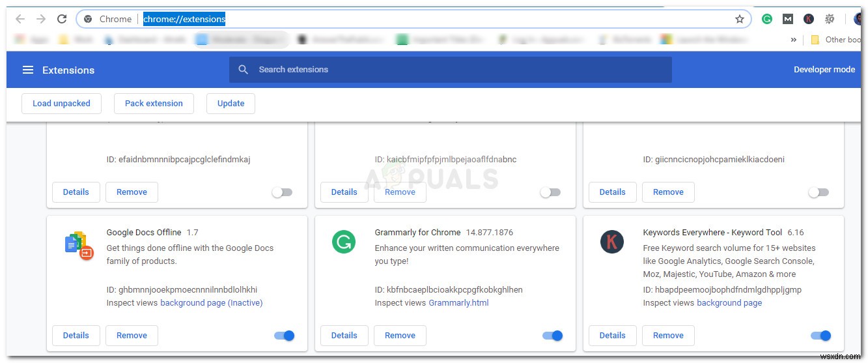
Task: Open the Other bookmarks folder
Action: pos(837,40)
